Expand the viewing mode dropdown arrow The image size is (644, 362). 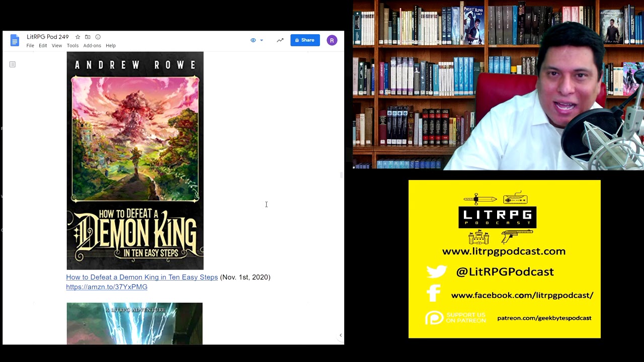[x=262, y=40]
